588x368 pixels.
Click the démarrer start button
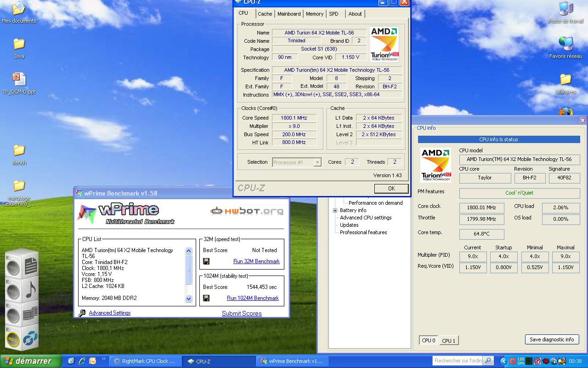[x=30, y=361]
